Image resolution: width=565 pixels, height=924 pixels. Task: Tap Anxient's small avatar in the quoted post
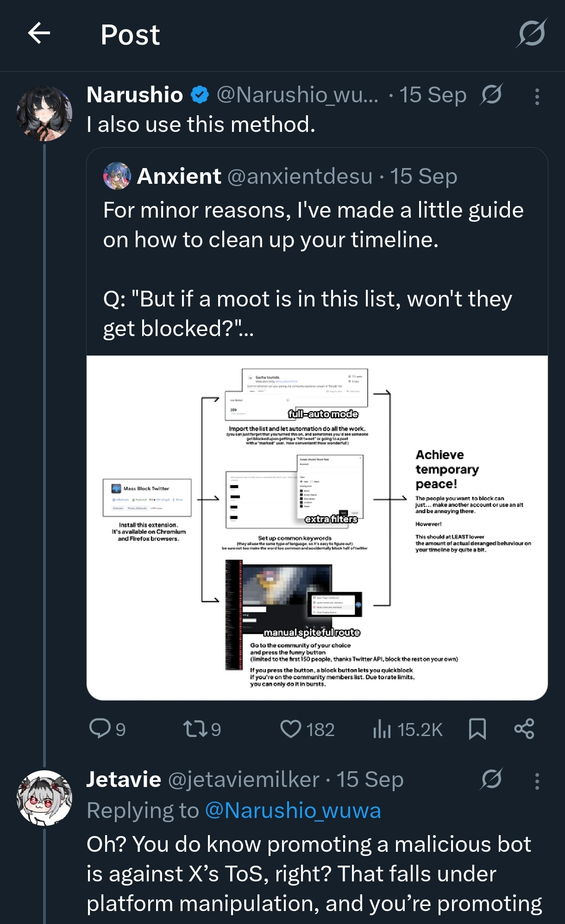click(117, 176)
